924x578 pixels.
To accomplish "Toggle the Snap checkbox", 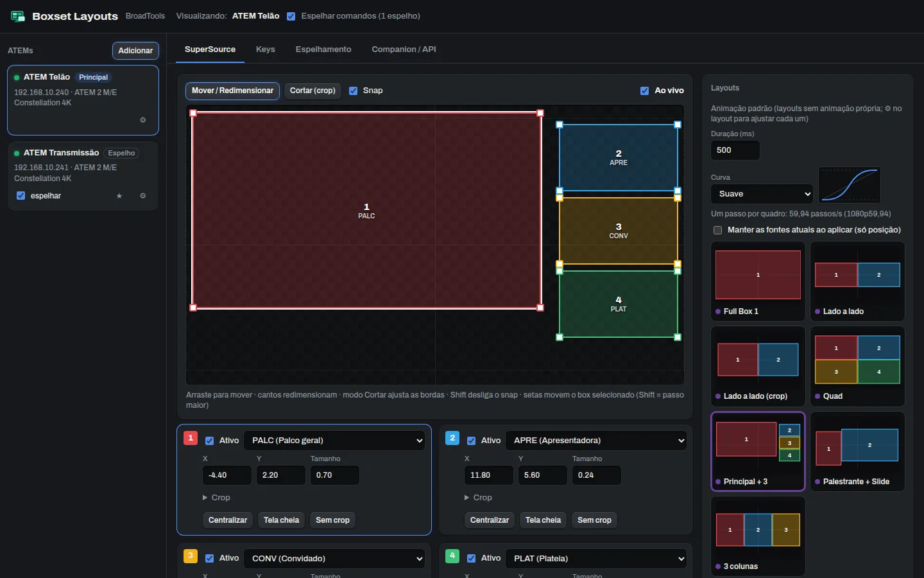I will pyautogui.click(x=353, y=91).
